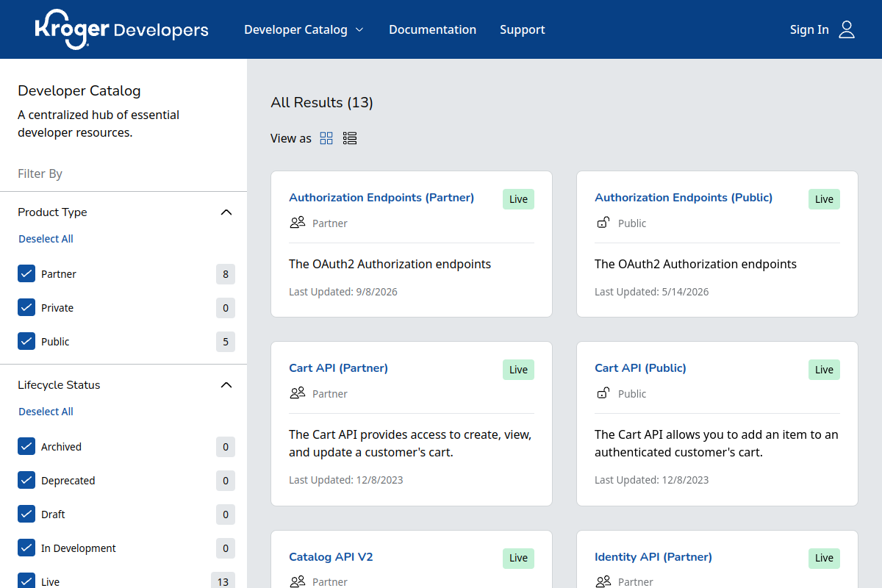Screen dimensions: 882x588
Task: Toggle the Deprecated lifecycle checkbox
Action: [26, 481]
